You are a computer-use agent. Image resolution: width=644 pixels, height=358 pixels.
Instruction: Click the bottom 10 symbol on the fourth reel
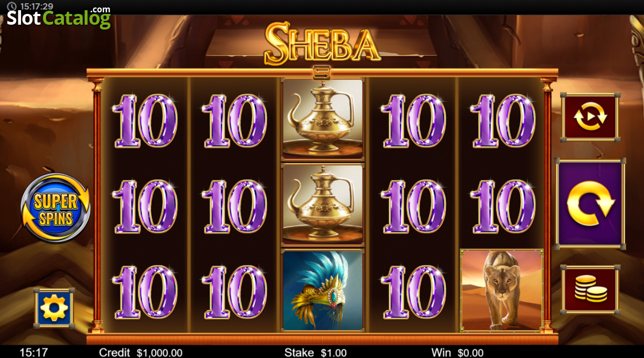(413, 291)
